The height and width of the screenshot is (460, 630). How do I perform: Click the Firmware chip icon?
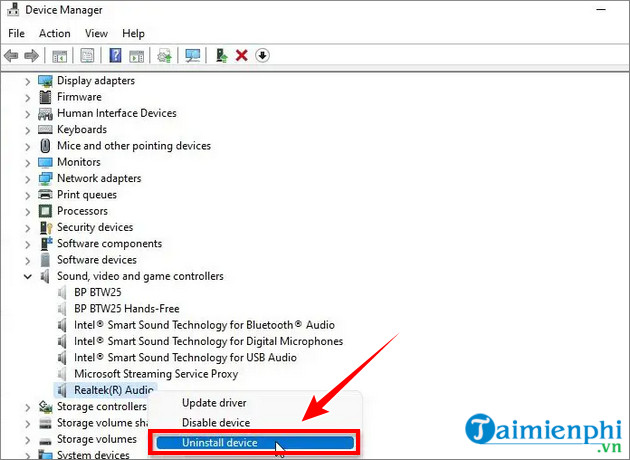point(45,97)
